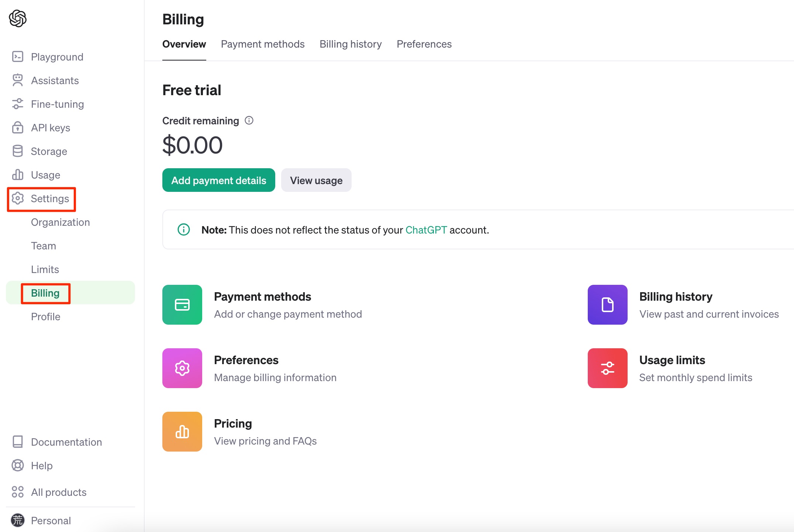Click the API keys lock icon

[x=18, y=128]
